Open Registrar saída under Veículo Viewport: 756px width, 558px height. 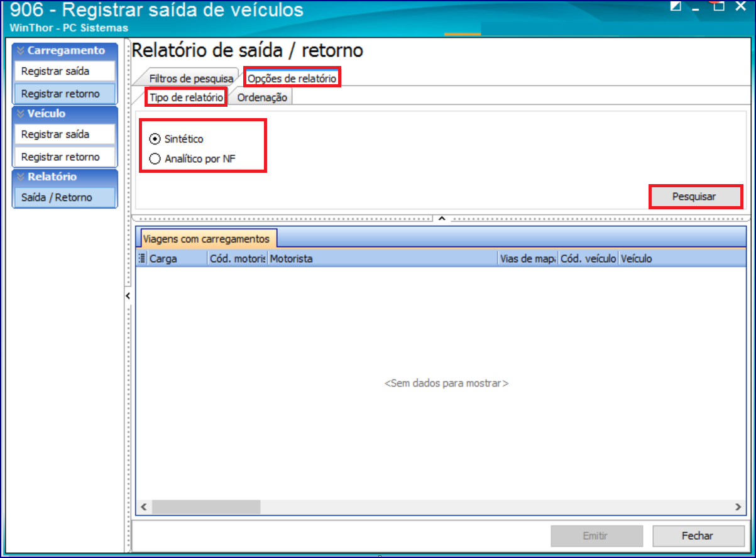65,134
